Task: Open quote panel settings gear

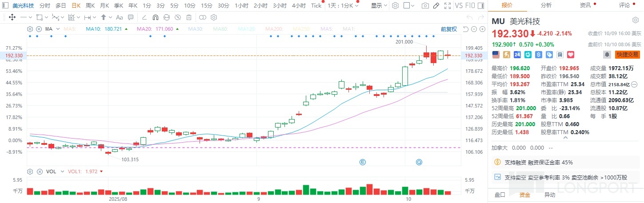Action: click(x=636, y=20)
